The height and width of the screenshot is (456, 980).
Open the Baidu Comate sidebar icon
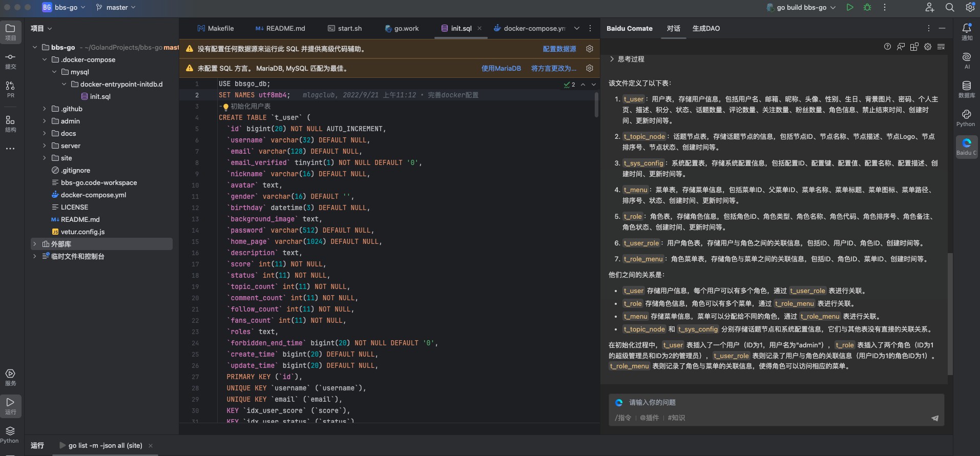[x=967, y=147]
